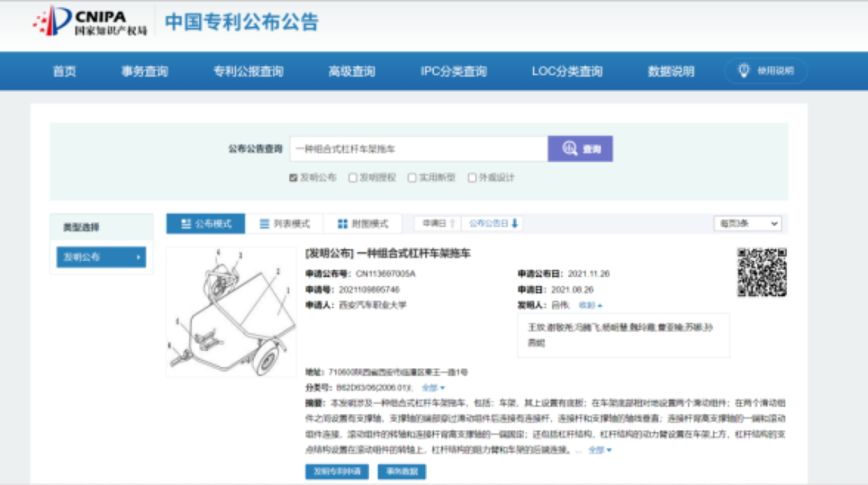Enable the 发明授权 checkbox
This screenshot has width=868, height=485.
click(x=353, y=177)
